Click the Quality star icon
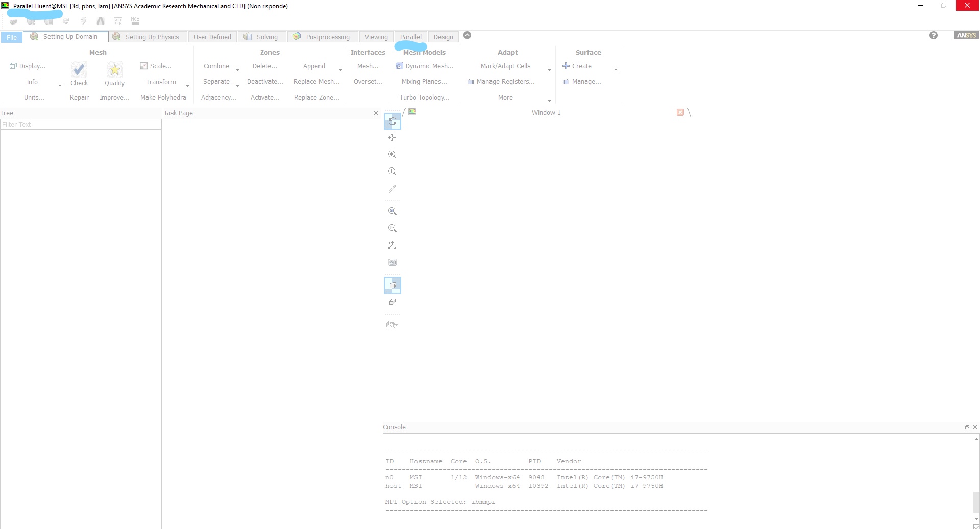980x529 pixels. [114, 69]
